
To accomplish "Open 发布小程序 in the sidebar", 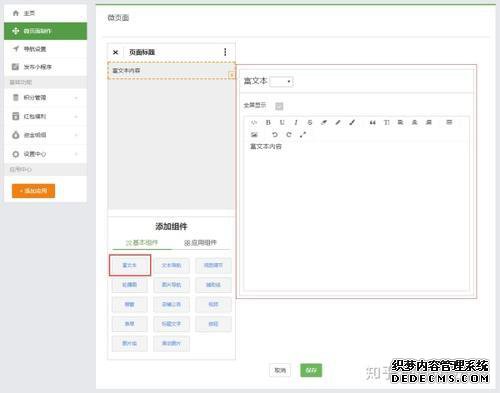I will pyautogui.click(x=45, y=67).
